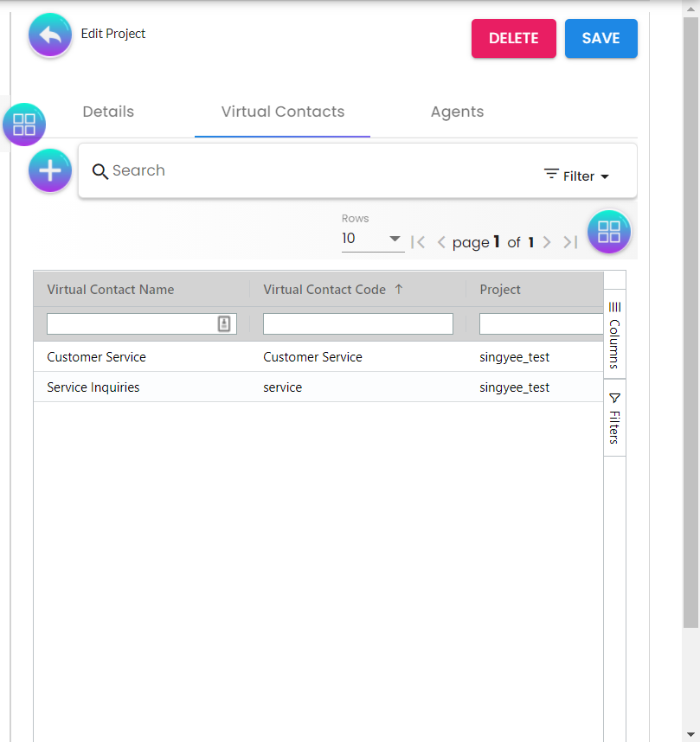The width and height of the screenshot is (700, 742).
Task: Sort by Virtual Contact Code header
Action: coord(324,289)
